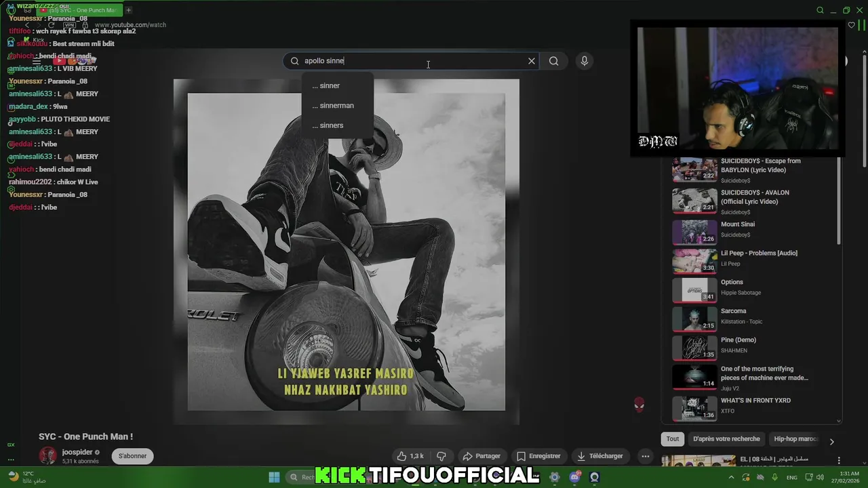Screen dimensions: 868x488
Task: Open the 'Sarcoma' video thumbnail
Action: point(694,319)
